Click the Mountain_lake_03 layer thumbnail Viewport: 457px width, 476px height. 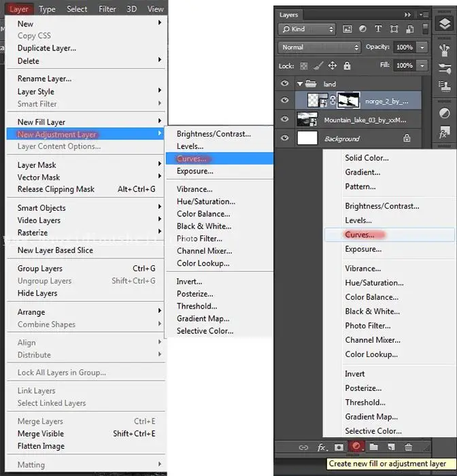307,119
